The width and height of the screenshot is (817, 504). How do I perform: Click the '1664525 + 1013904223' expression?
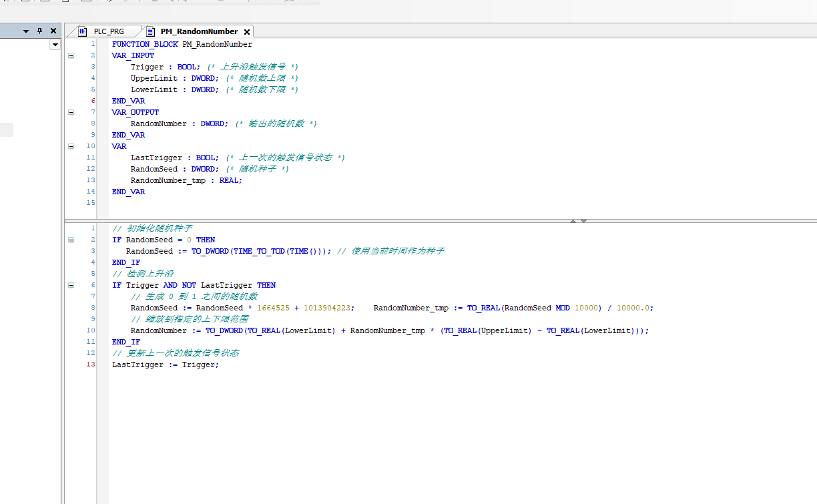(x=304, y=308)
